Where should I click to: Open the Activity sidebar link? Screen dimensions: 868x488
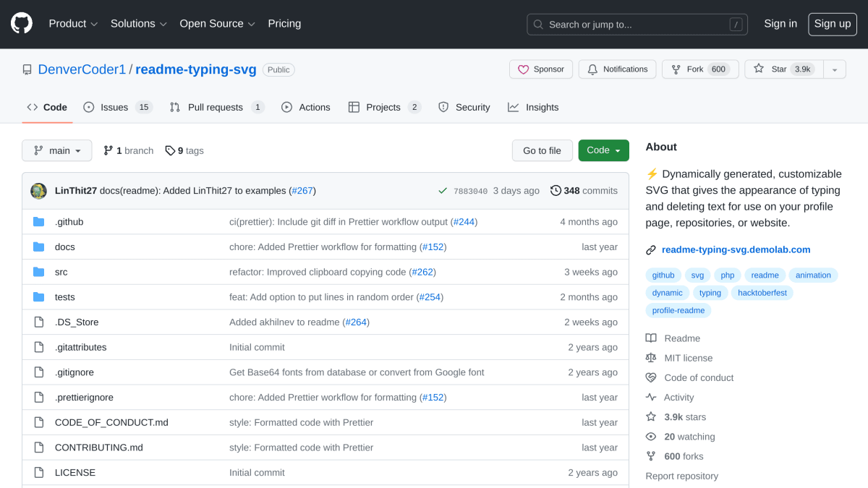click(x=670, y=397)
